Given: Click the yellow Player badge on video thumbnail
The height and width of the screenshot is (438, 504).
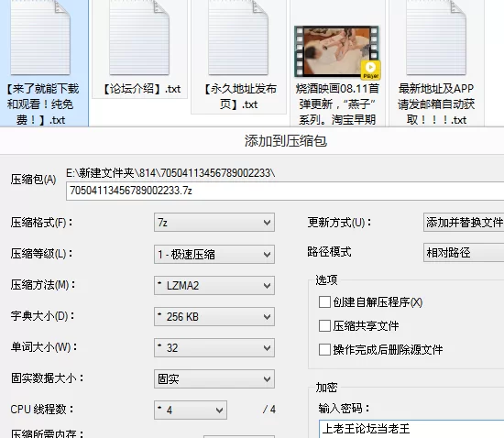Looking at the screenshot, I should click(x=370, y=70).
